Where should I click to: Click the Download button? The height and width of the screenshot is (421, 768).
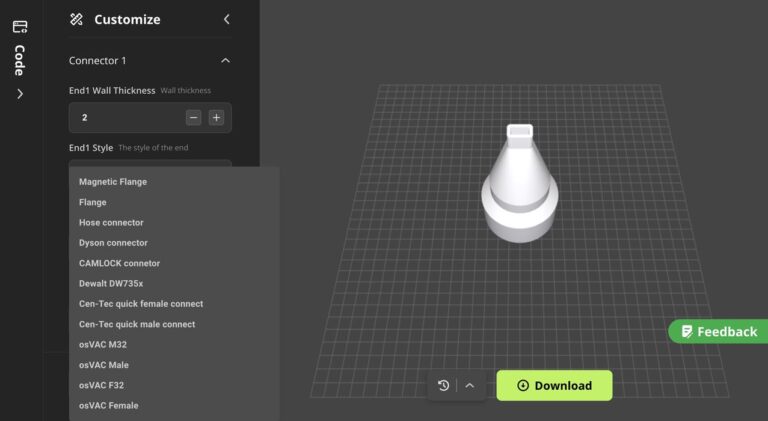tap(554, 386)
